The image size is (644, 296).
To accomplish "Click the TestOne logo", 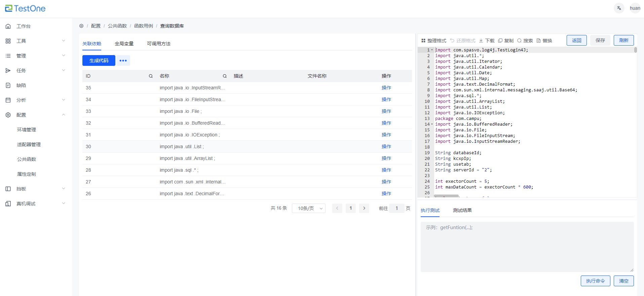I will [25, 8].
